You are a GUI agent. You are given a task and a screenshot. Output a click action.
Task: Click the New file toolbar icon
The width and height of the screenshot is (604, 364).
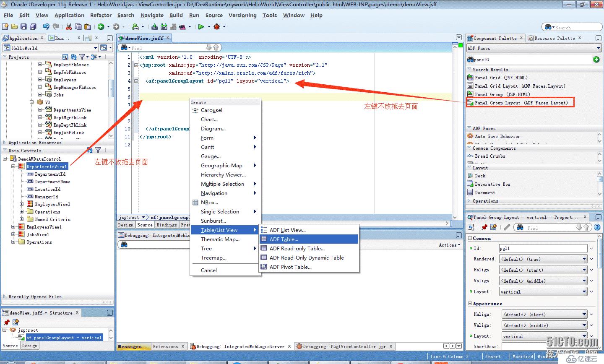(5, 26)
